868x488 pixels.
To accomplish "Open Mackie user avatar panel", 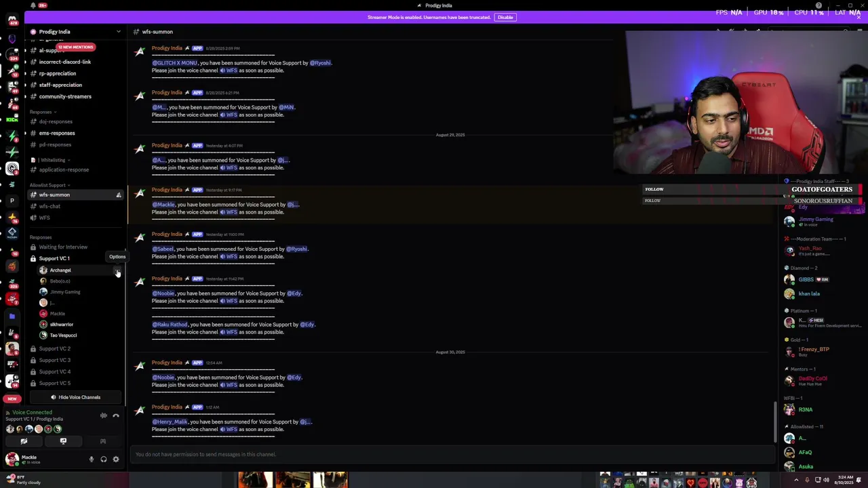I will (12, 460).
